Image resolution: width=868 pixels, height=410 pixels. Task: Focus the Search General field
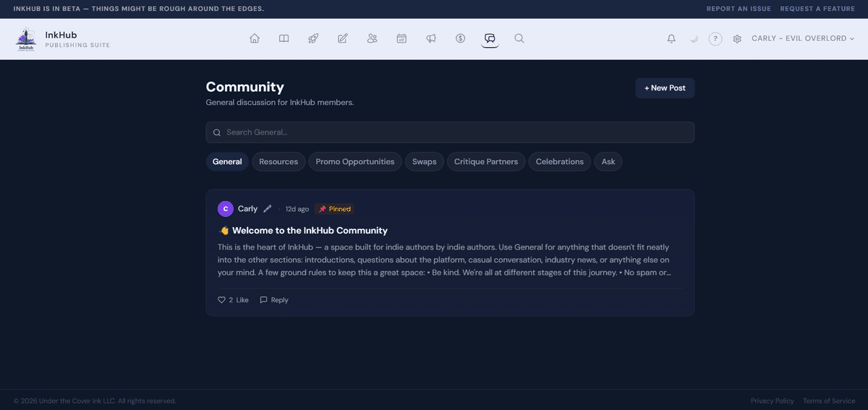450,132
